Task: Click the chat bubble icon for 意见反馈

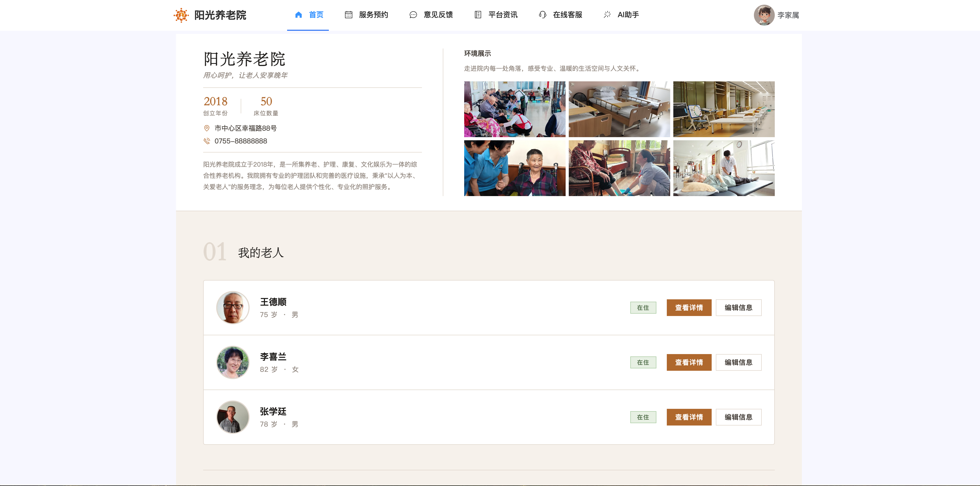Action: [x=413, y=15]
